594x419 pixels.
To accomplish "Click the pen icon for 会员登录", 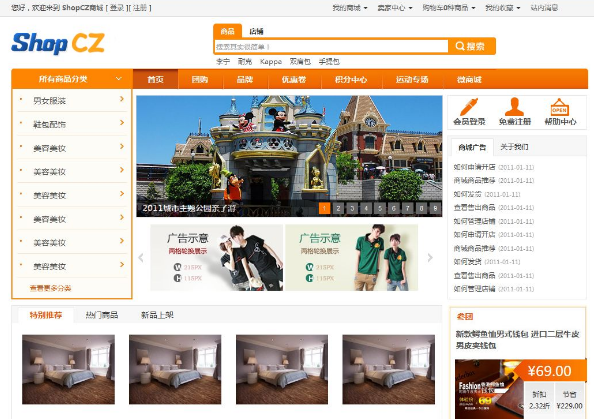I will click(469, 107).
